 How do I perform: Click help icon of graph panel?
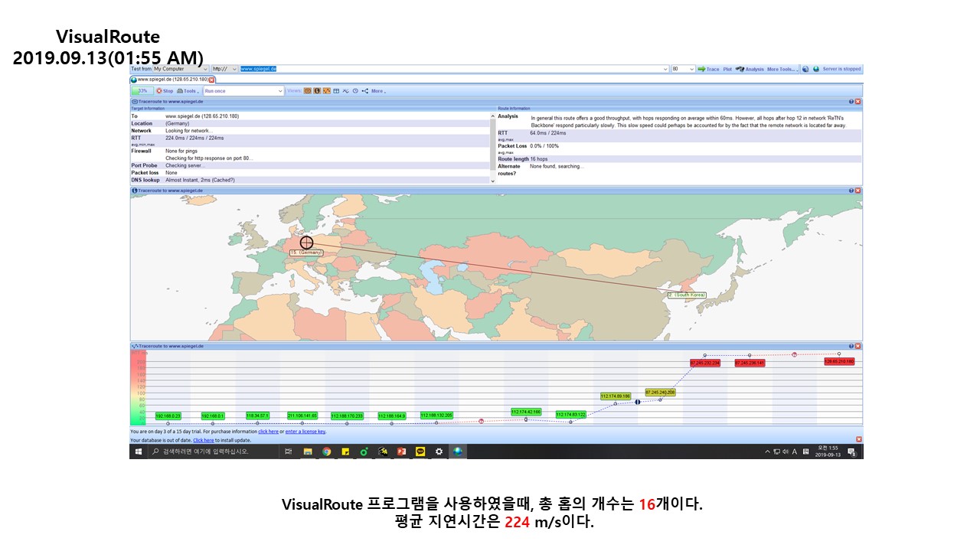point(851,346)
